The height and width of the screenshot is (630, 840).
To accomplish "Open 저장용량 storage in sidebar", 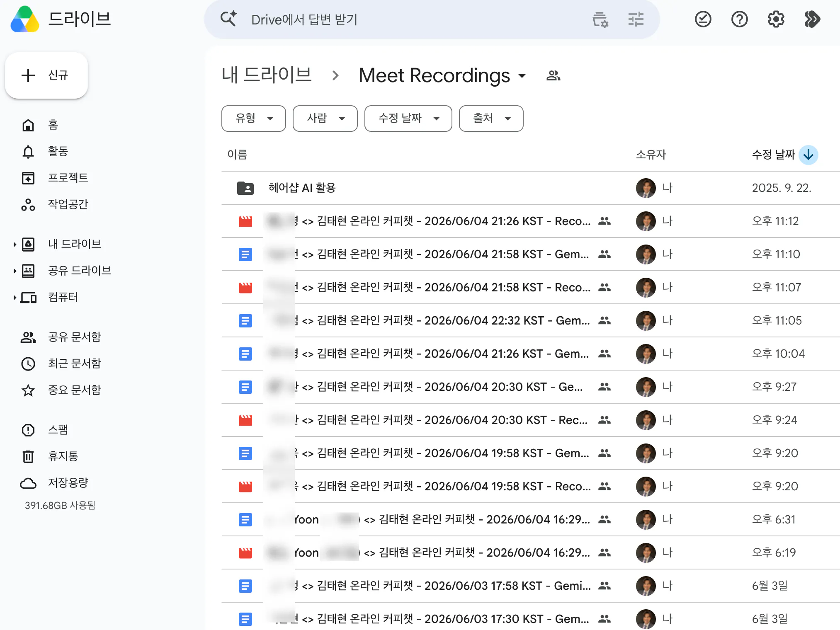I will coord(68,483).
